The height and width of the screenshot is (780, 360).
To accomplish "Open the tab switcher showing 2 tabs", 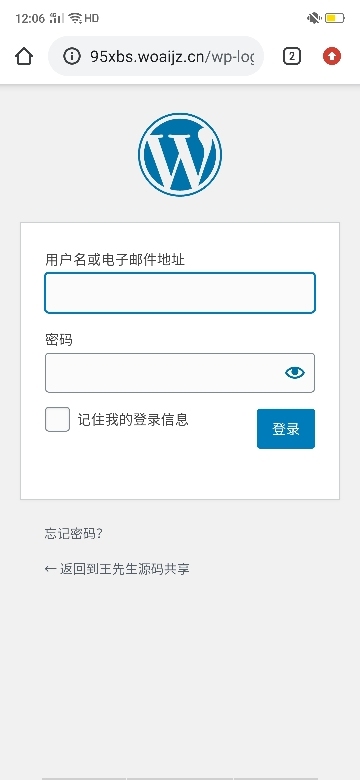I will 292,57.
